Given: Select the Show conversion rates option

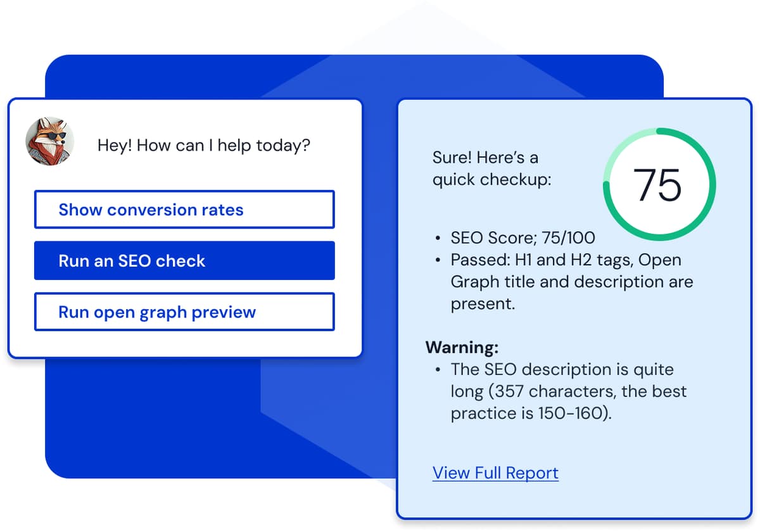Looking at the screenshot, I should coord(184,210).
